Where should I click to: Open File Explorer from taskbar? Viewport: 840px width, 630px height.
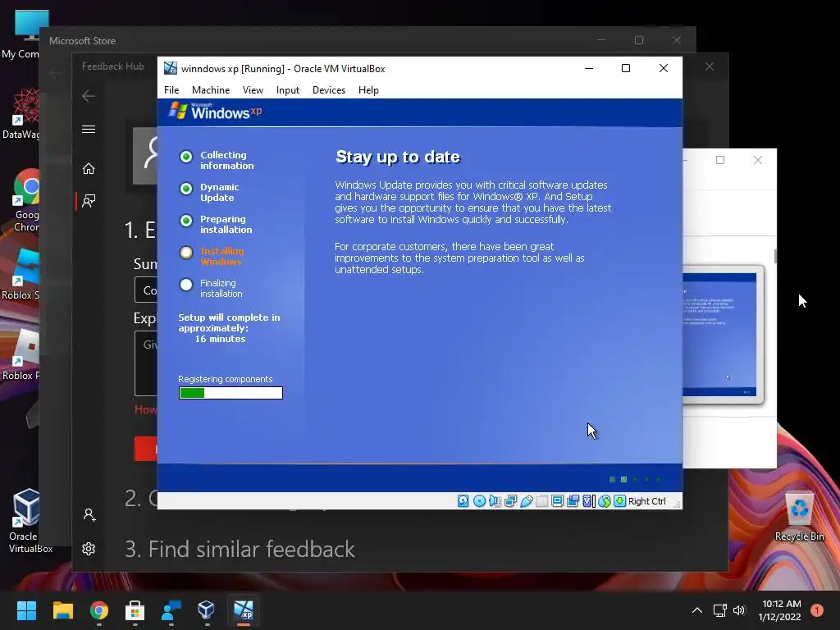point(62,610)
